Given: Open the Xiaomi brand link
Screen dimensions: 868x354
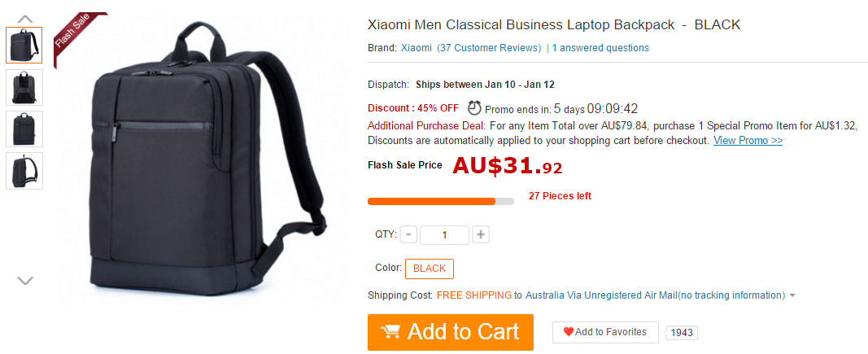Looking at the screenshot, I should [x=417, y=48].
